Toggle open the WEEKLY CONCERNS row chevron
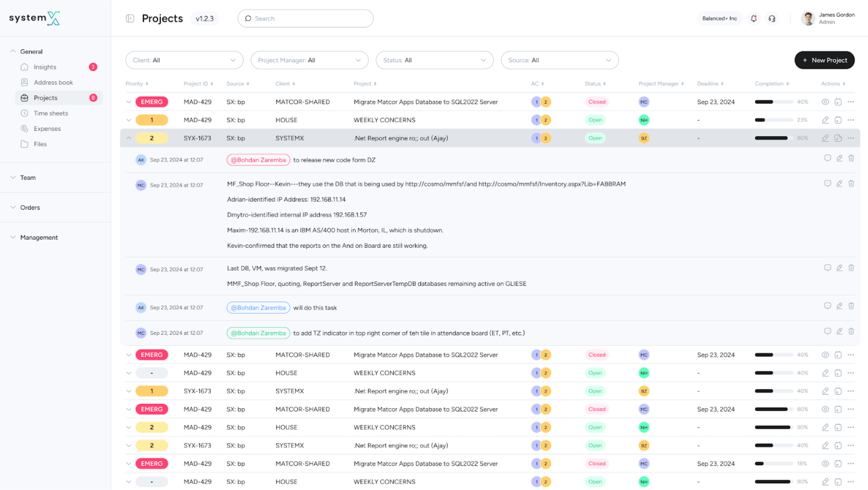This screenshot has height=490, width=868. (x=129, y=120)
